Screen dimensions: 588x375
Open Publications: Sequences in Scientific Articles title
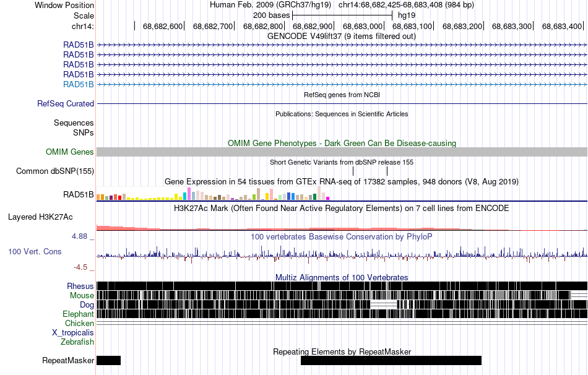coord(342,114)
